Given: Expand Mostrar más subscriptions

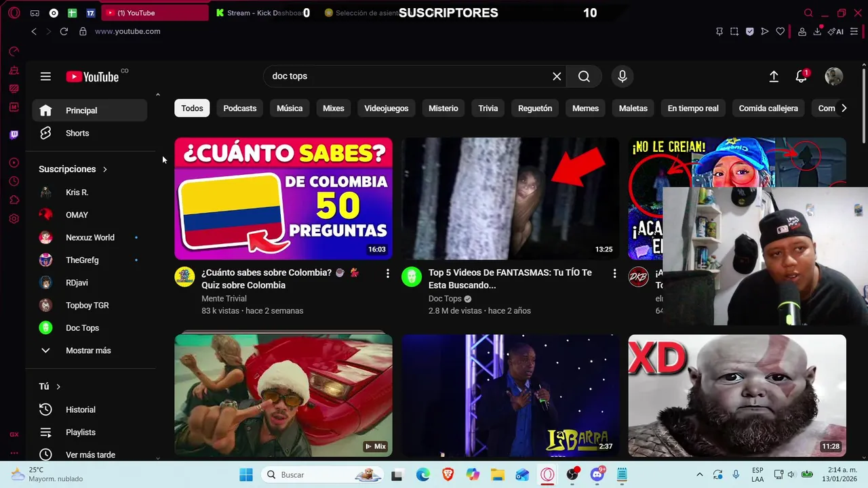Looking at the screenshot, I should click(90, 350).
